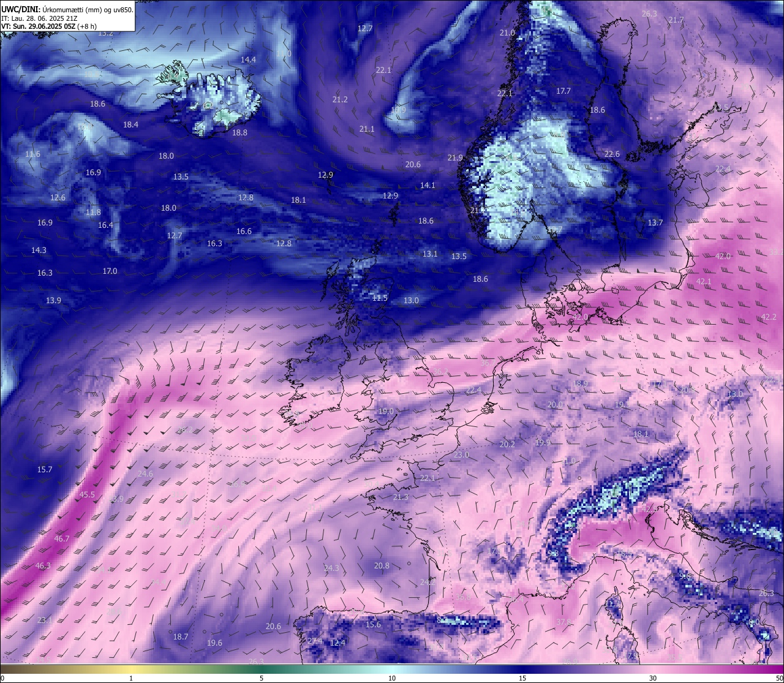Click the 15 tick label on the color scale

(x=522, y=678)
